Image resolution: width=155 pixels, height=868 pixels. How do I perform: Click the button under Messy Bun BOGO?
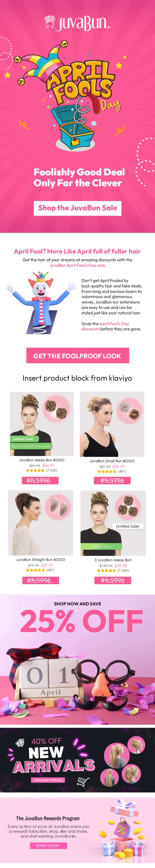coord(38,480)
